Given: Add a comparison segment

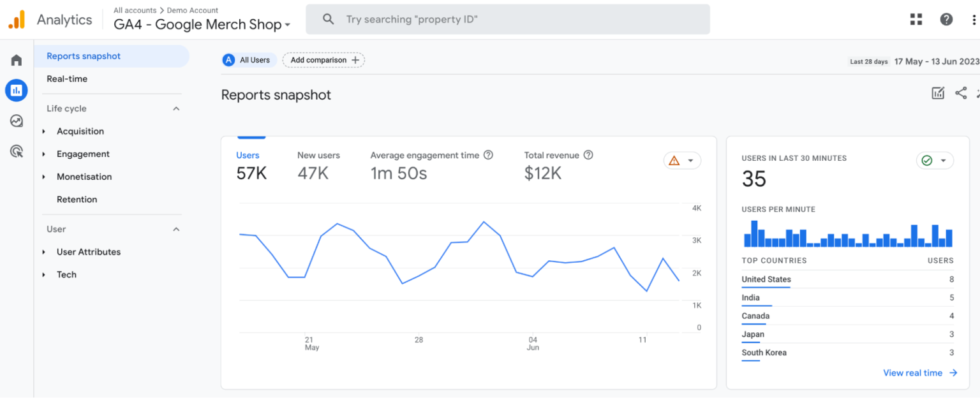Looking at the screenshot, I should pyautogui.click(x=323, y=59).
